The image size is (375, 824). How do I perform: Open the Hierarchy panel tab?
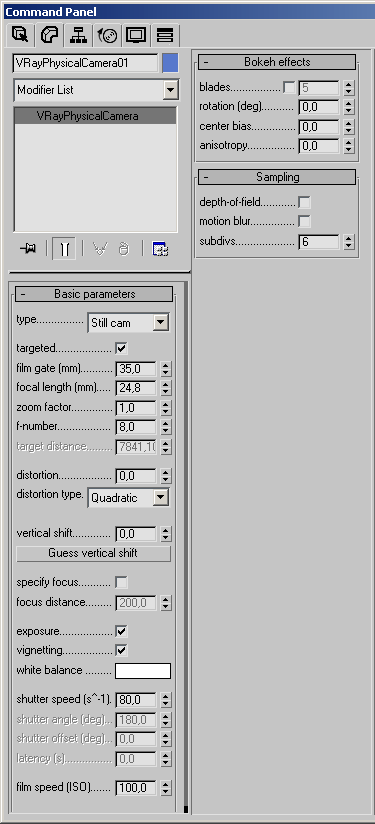[79, 35]
